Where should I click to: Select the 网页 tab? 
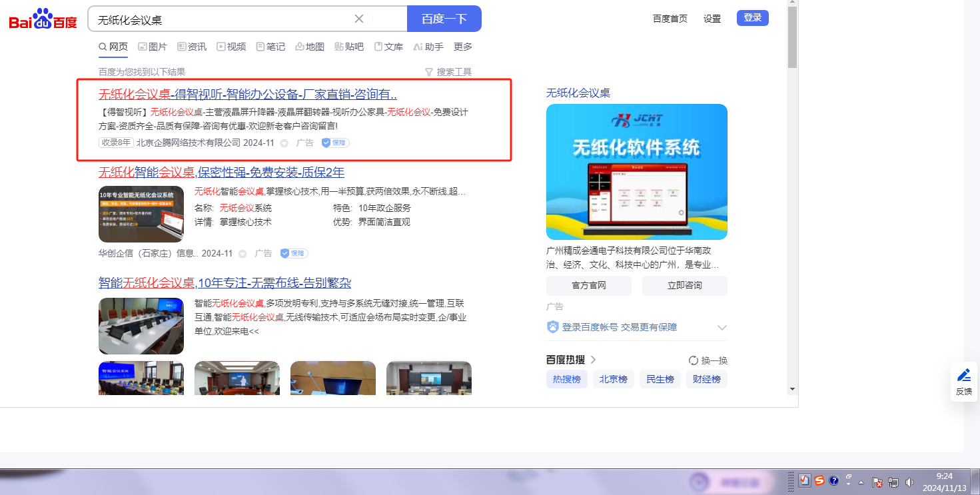coord(113,47)
